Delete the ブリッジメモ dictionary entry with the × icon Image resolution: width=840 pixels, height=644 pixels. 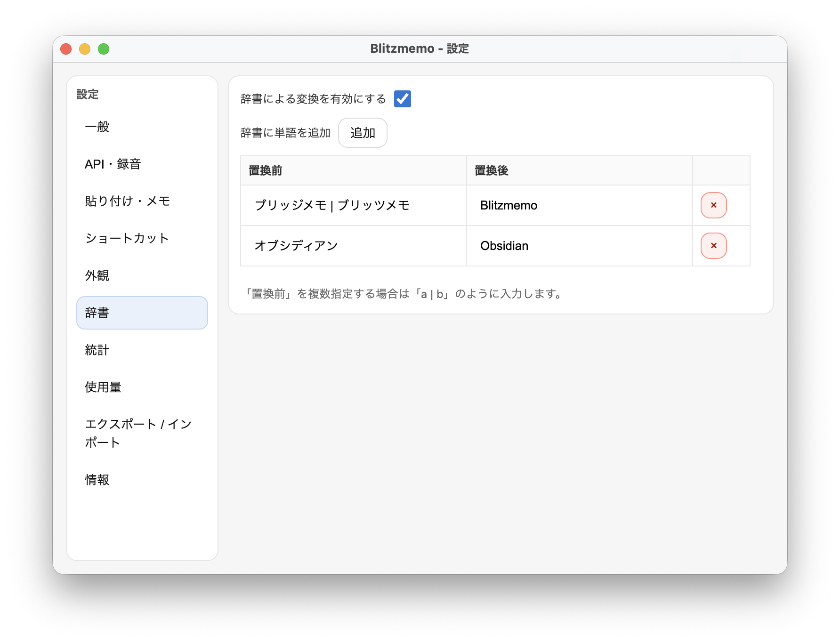pyautogui.click(x=714, y=205)
